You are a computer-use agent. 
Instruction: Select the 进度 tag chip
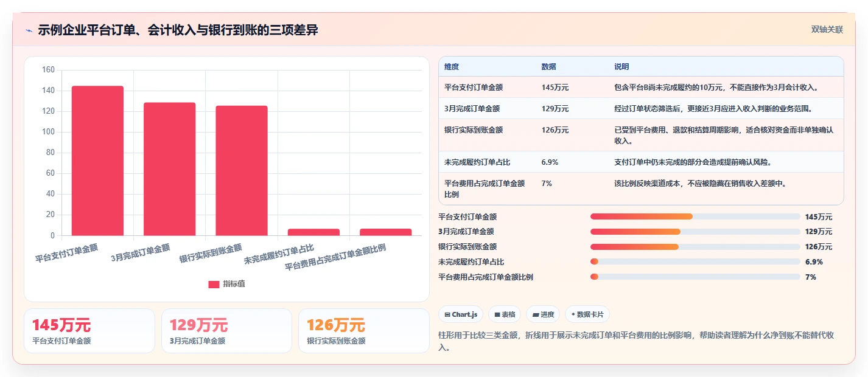click(x=543, y=314)
